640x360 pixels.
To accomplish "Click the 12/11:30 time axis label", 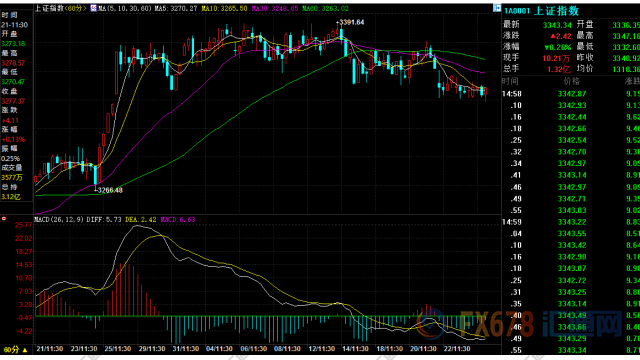I will (321, 349).
